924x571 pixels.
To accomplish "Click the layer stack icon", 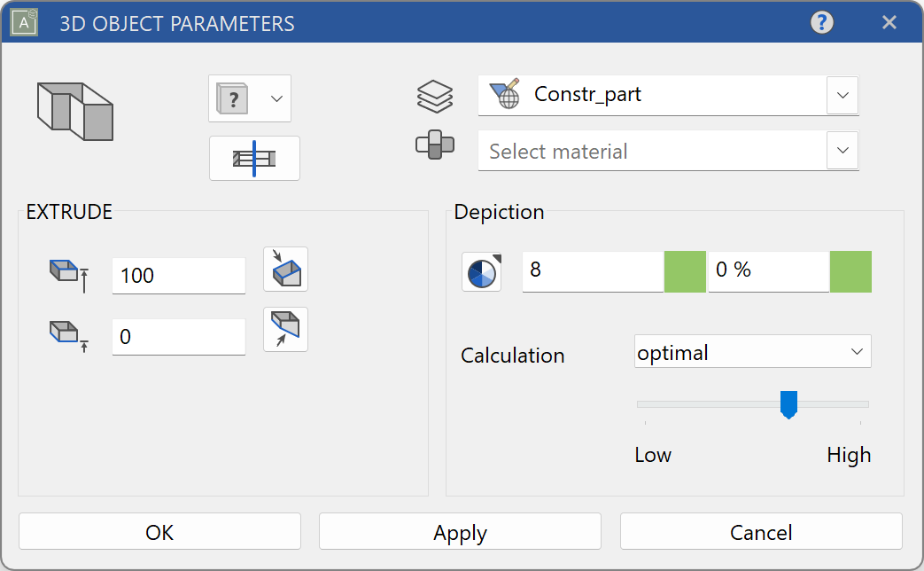I will 435,96.
